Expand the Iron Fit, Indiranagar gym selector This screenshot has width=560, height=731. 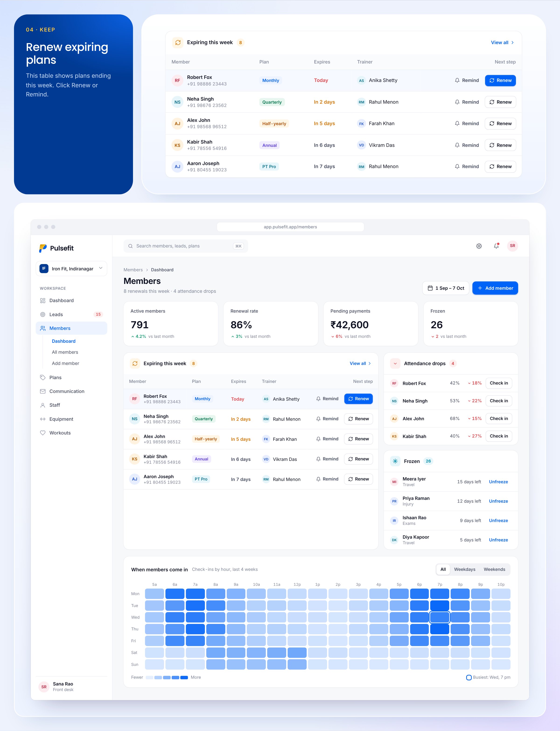click(x=71, y=268)
